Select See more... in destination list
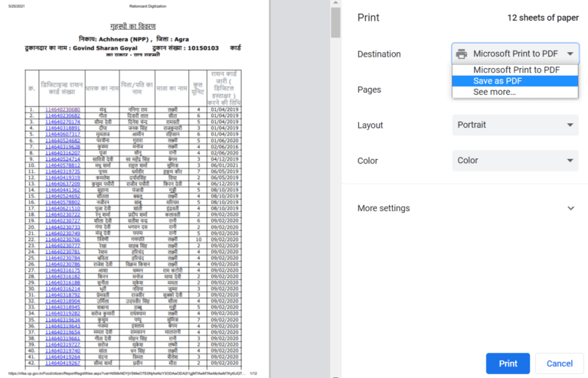 pyautogui.click(x=495, y=92)
